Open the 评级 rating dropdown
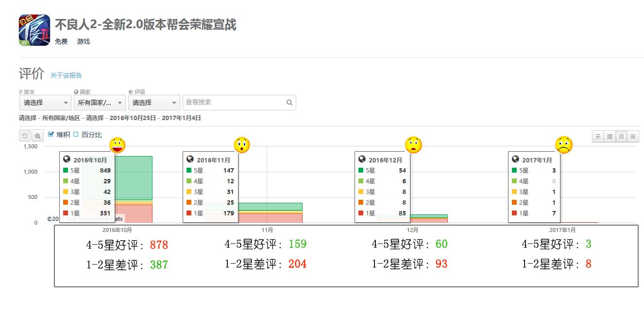Screen dimensions: 644x317 [153, 103]
